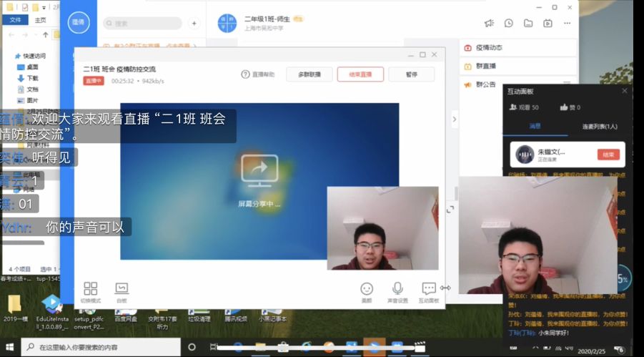Open 切换模式 layout switch icon

pyautogui.click(x=90, y=290)
